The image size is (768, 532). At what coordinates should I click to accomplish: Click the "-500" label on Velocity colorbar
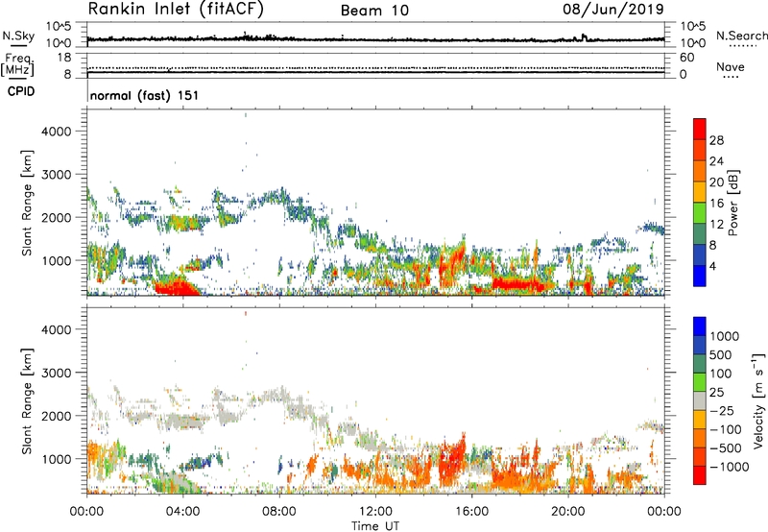click(x=726, y=448)
